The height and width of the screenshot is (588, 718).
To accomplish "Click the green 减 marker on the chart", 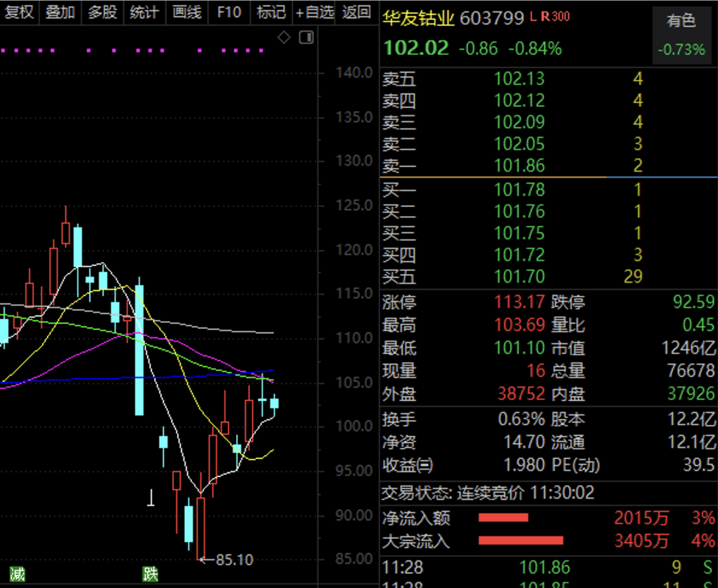I will point(17,574).
